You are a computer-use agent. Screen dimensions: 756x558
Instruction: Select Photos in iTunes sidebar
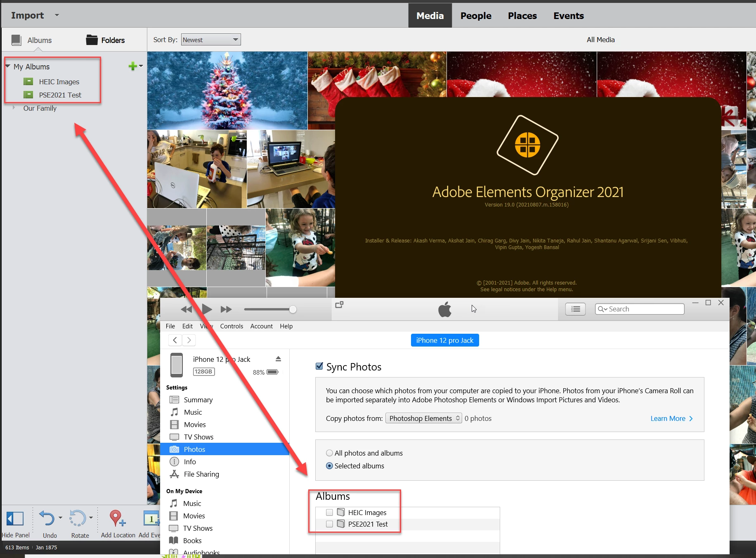point(225,449)
